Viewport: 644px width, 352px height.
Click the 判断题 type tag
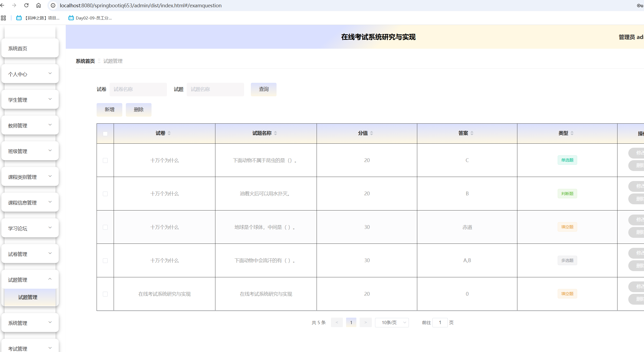[567, 193]
